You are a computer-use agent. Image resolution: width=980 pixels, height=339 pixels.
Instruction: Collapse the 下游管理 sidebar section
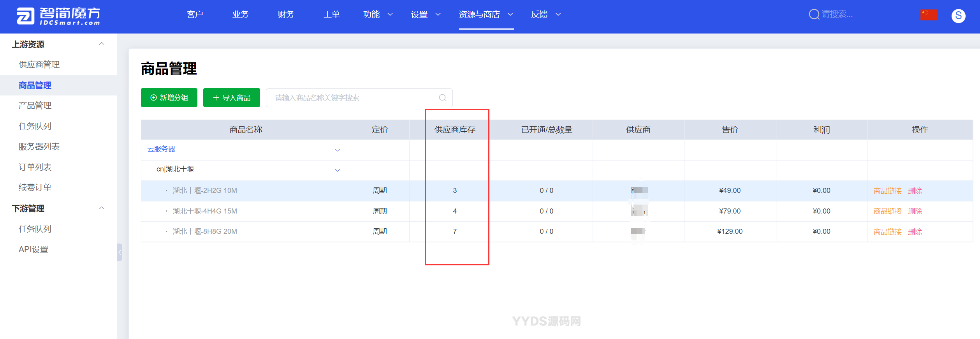tap(102, 208)
